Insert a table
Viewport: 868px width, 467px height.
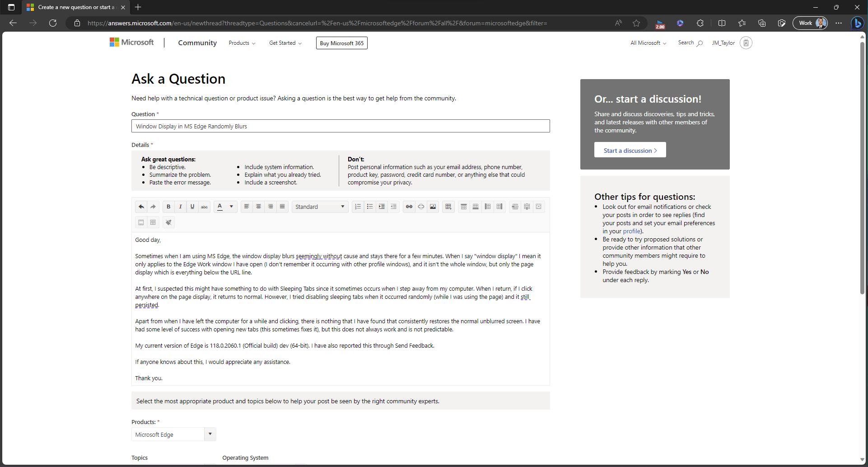[x=448, y=207]
